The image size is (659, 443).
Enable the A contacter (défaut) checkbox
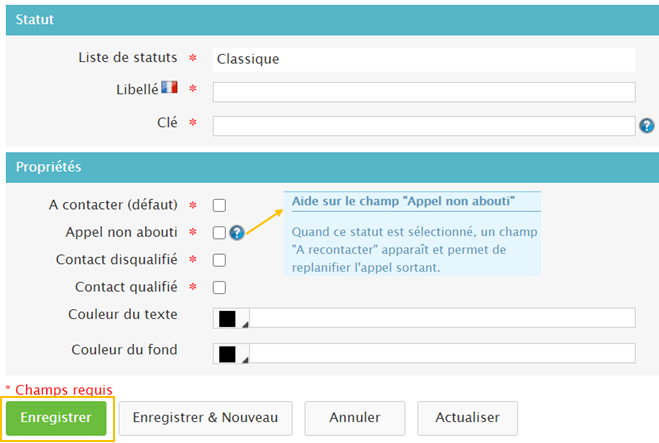(x=219, y=206)
